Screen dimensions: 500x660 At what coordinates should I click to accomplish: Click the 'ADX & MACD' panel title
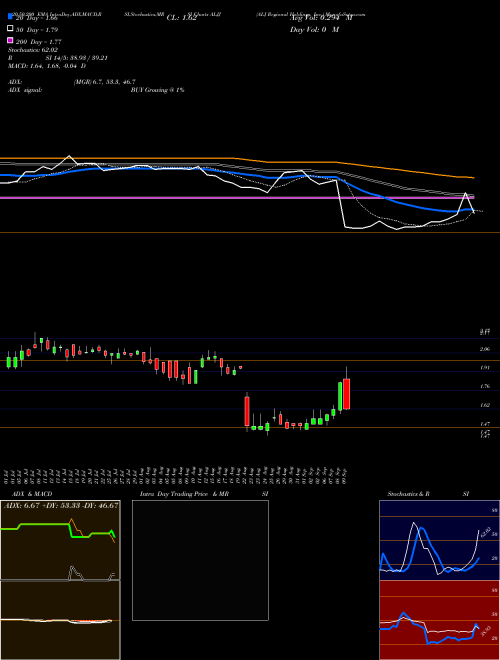coord(32,494)
